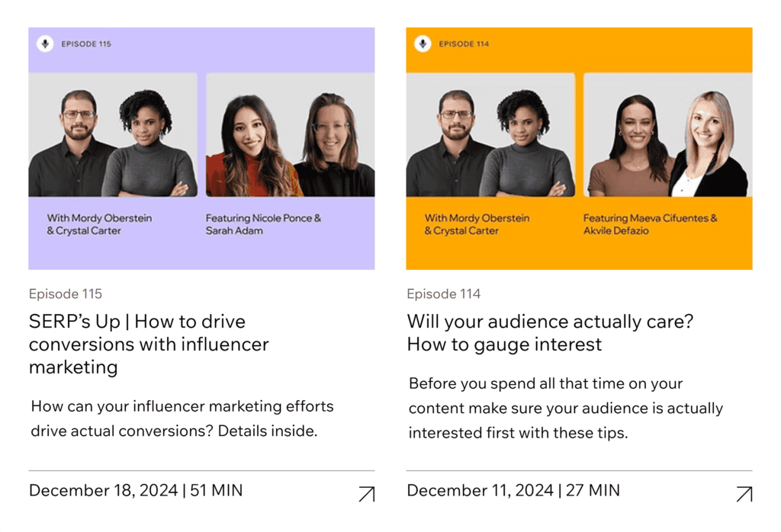781x532 pixels.
Task: Select the hosts photo on the purple card
Action: point(113,135)
